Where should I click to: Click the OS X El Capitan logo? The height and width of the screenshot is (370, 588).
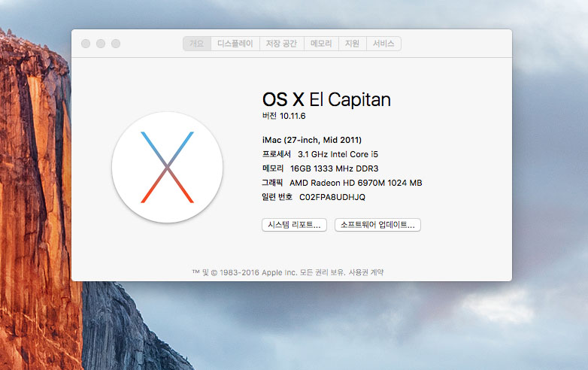pos(167,167)
